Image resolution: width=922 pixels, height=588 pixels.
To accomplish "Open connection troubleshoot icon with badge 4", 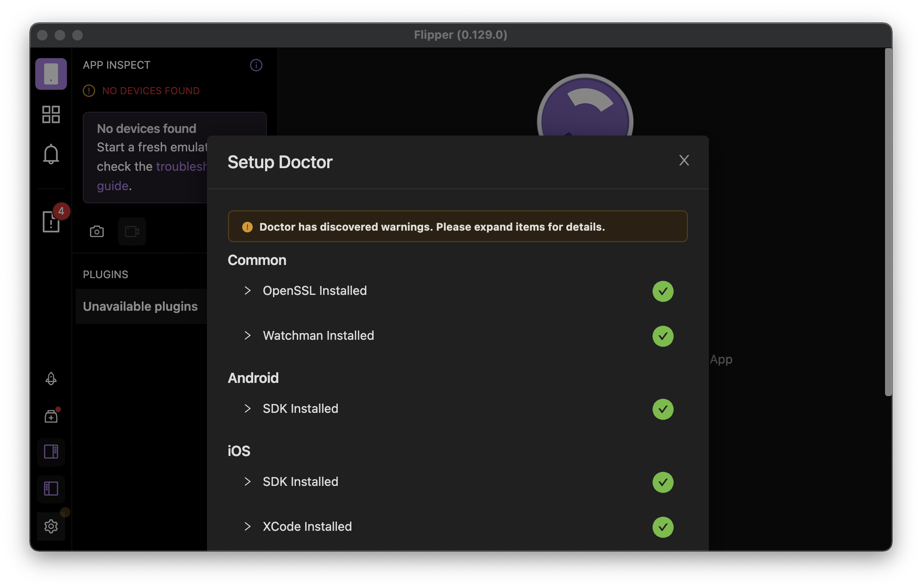I will tap(51, 221).
